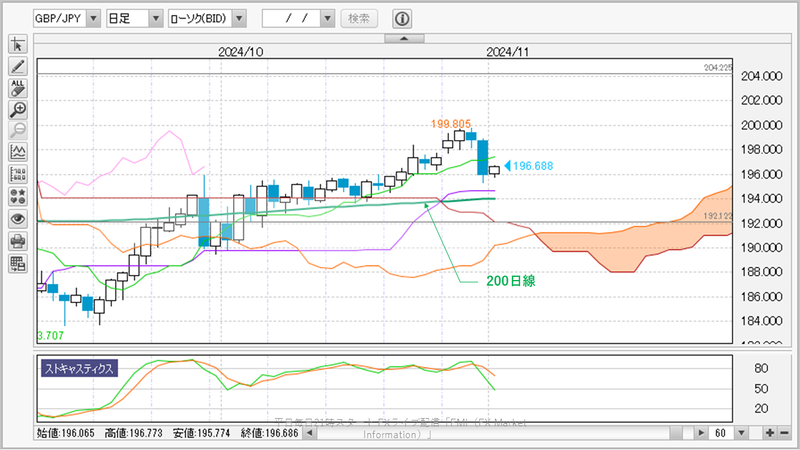Open the GBP/JPY currency pair dropdown
Image resolution: width=800 pixels, height=450 pixels.
click(x=93, y=19)
